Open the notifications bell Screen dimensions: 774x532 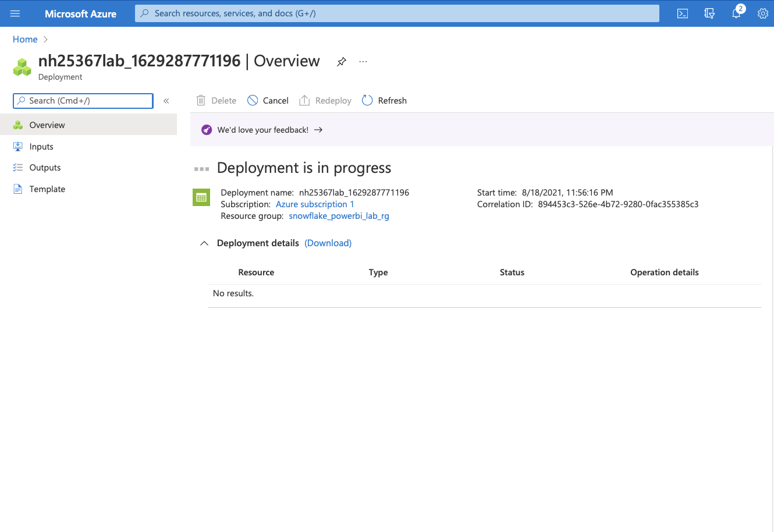coord(736,13)
